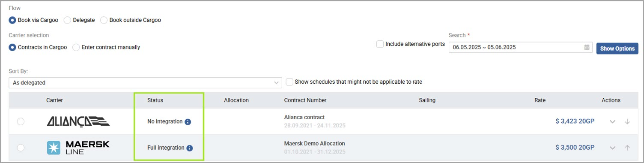Click the Sailing column header
This screenshot has width=644, height=163.
tap(427, 100)
